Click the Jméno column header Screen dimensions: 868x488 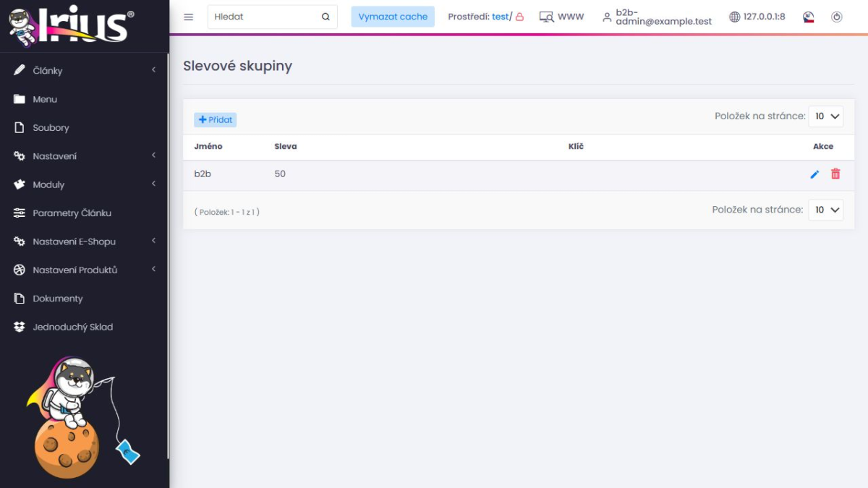click(208, 146)
